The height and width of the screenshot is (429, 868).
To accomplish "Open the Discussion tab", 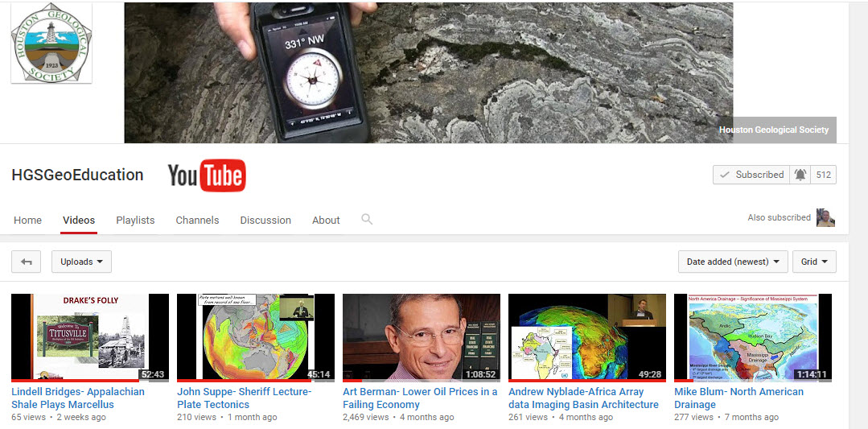I will 265,221.
